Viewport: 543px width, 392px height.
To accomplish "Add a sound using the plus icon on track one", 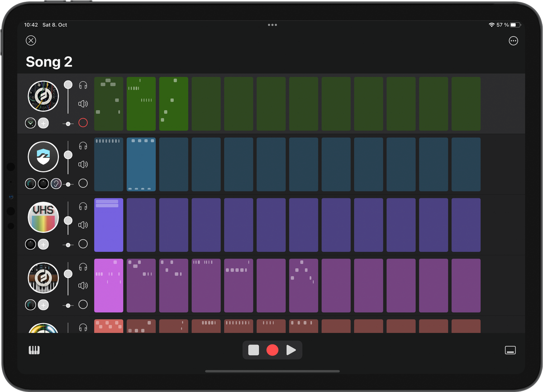I will pos(43,123).
